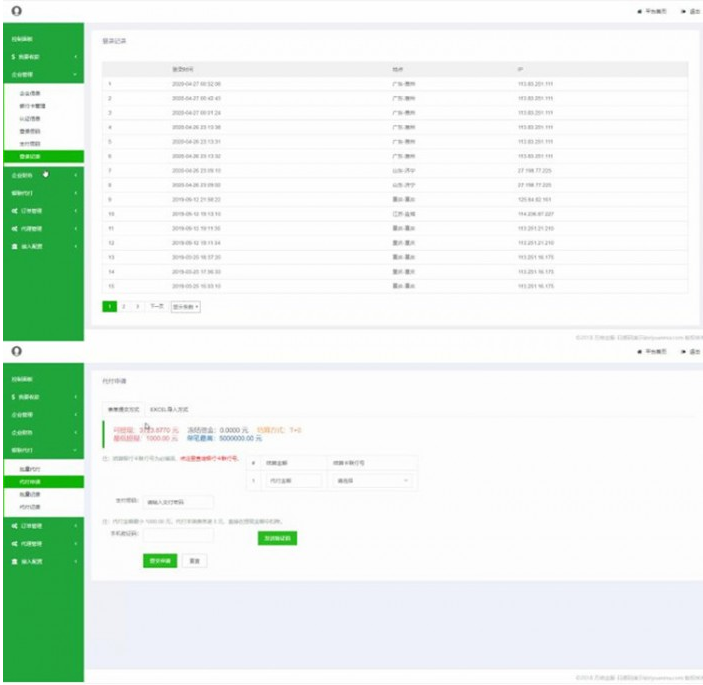Click the location cell in table row 10
Viewport: 703px width, 685px height.
coord(404,214)
